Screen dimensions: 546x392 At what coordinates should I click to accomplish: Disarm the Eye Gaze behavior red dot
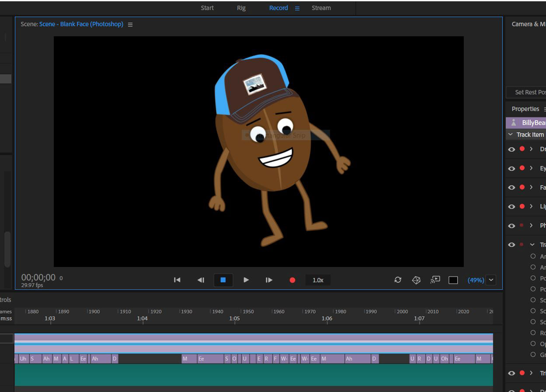tap(522, 168)
